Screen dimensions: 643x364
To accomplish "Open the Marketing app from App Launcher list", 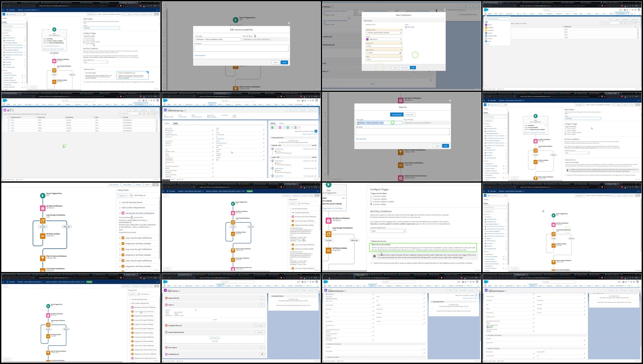I will (x=489, y=27).
